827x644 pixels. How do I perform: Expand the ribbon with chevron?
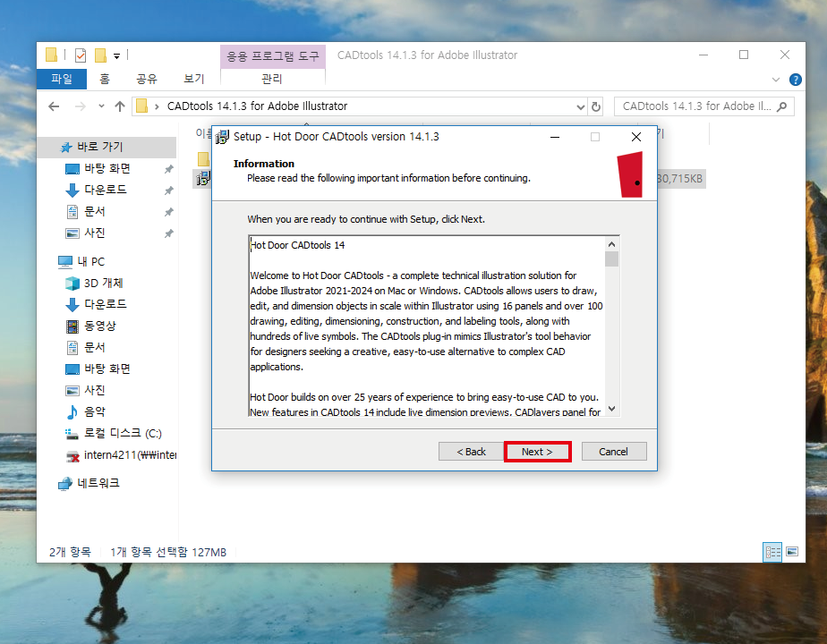pyautogui.click(x=776, y=80)
